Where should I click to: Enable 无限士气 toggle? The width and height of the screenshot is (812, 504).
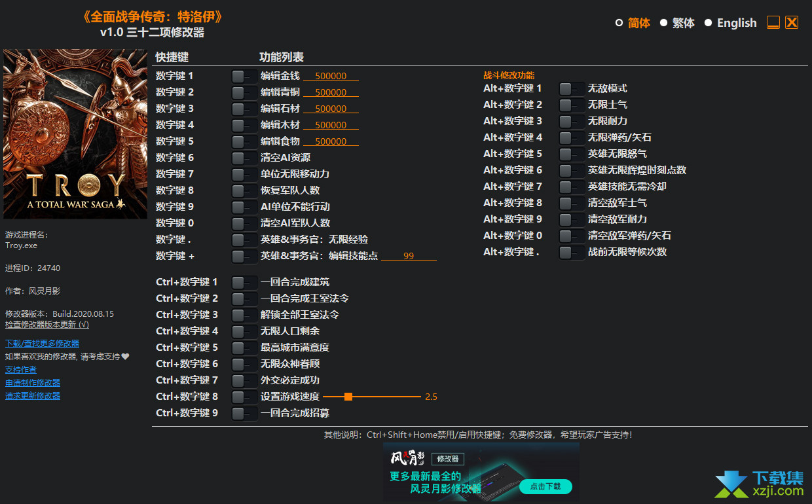click(571, 105)
